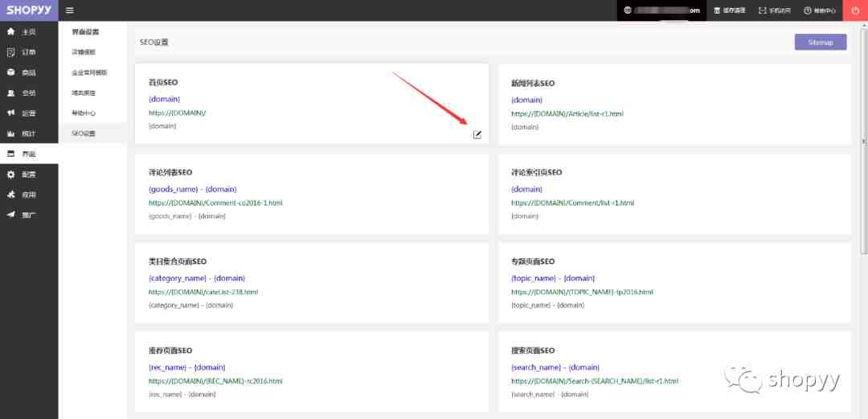868x419 pixels.
Task: Open the home page sidebar icon
Action: click(x=10, y=31)
